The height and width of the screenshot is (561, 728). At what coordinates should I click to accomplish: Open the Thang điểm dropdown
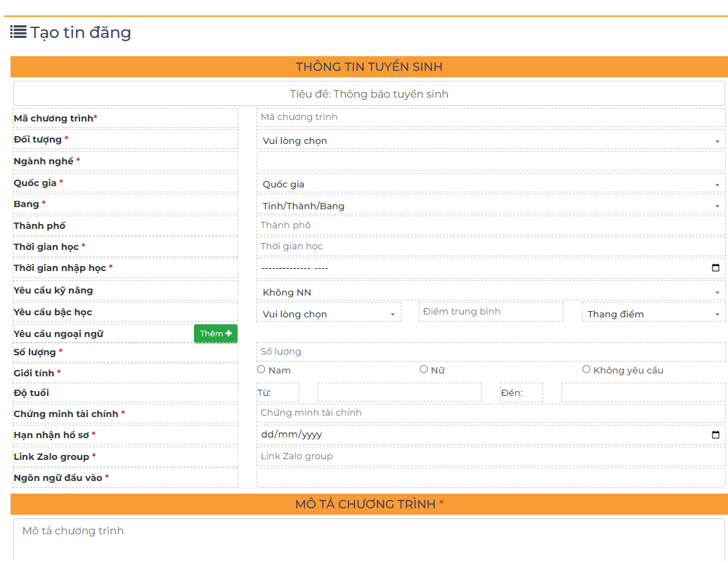point(653,314)
